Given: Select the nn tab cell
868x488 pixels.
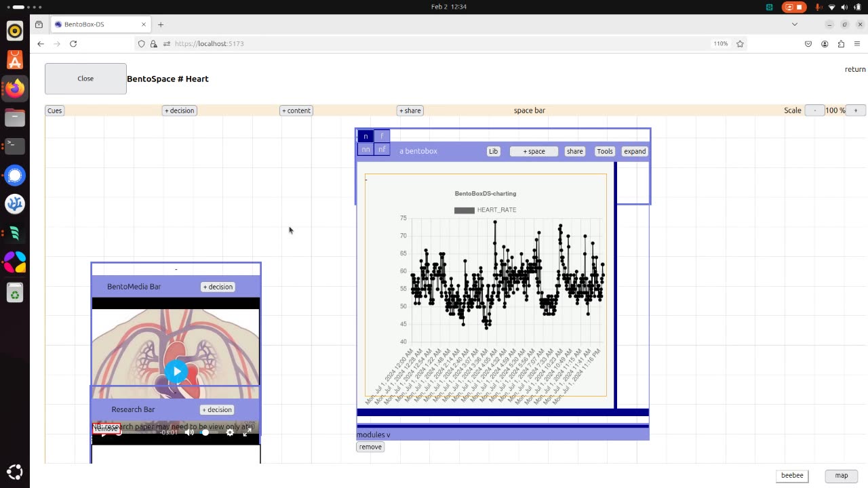Looking at the screenshot, I should pyautogui.click(x=366, y=149).
